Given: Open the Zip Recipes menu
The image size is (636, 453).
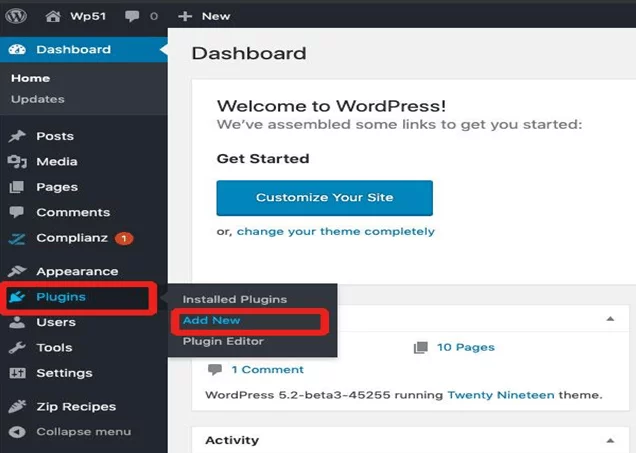Looking at the screenshot, I should click(x=76, y=406).
